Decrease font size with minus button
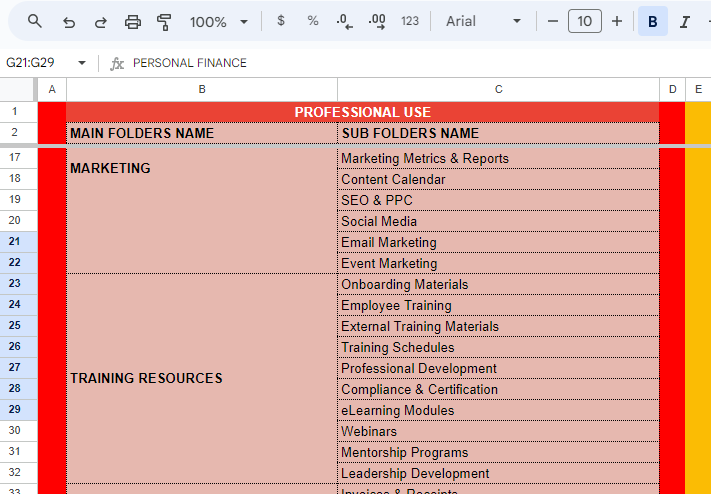Image resolution: width=711 pixels, height=494 pixels. tap(552, 21)
